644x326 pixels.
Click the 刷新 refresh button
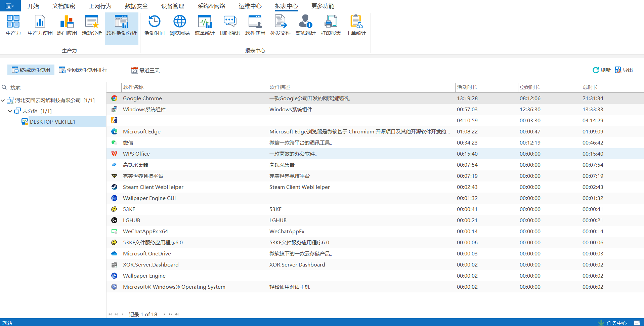pos(602,70)
